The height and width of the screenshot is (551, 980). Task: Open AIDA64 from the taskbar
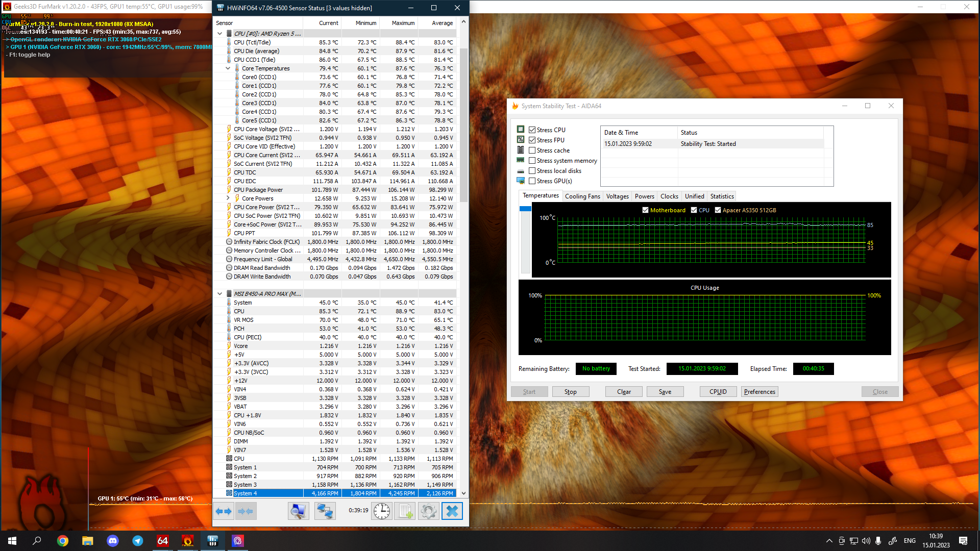click(163, 541)
